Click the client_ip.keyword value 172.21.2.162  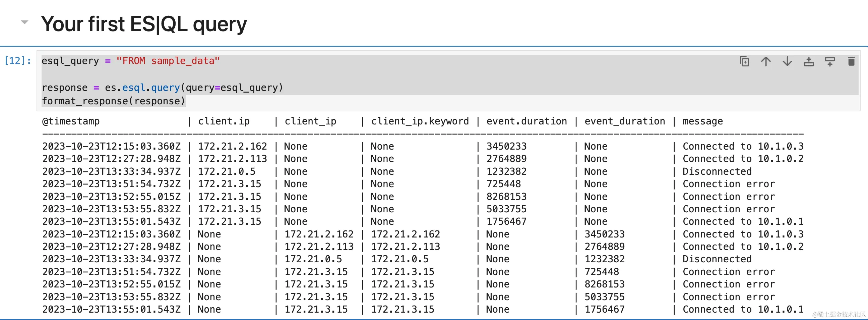pos(406,234)
